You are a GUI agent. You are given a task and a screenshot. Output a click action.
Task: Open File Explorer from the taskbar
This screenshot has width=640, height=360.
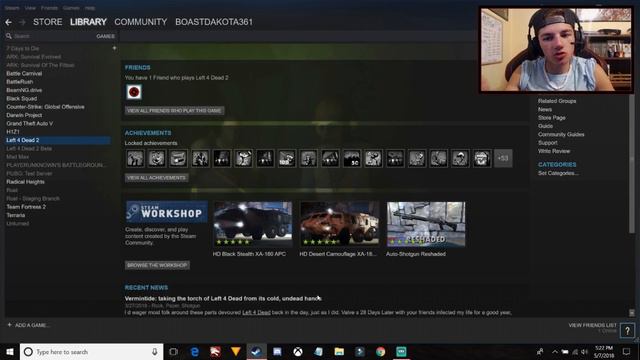[x=339, y=351]
